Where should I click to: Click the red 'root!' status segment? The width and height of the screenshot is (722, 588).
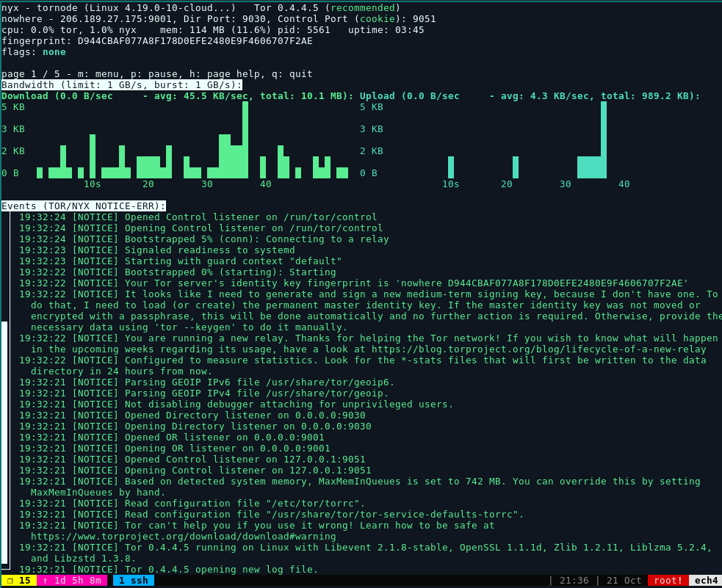(668, 581)
